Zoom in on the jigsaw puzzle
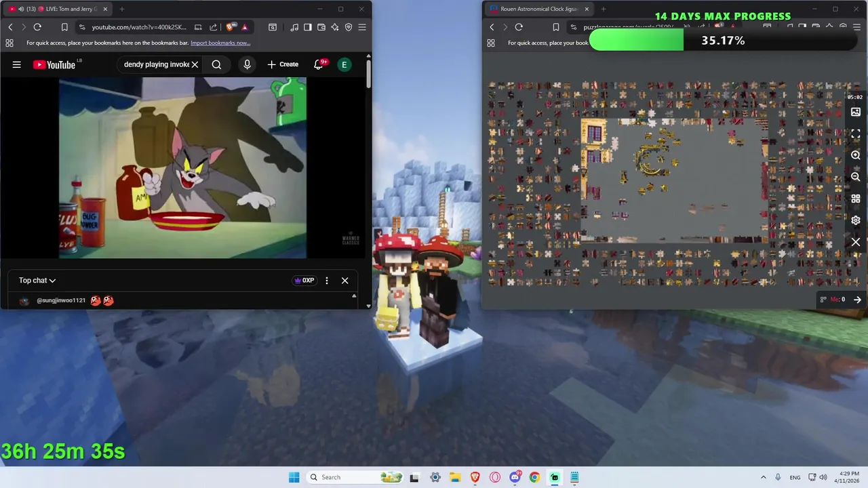 856,155
